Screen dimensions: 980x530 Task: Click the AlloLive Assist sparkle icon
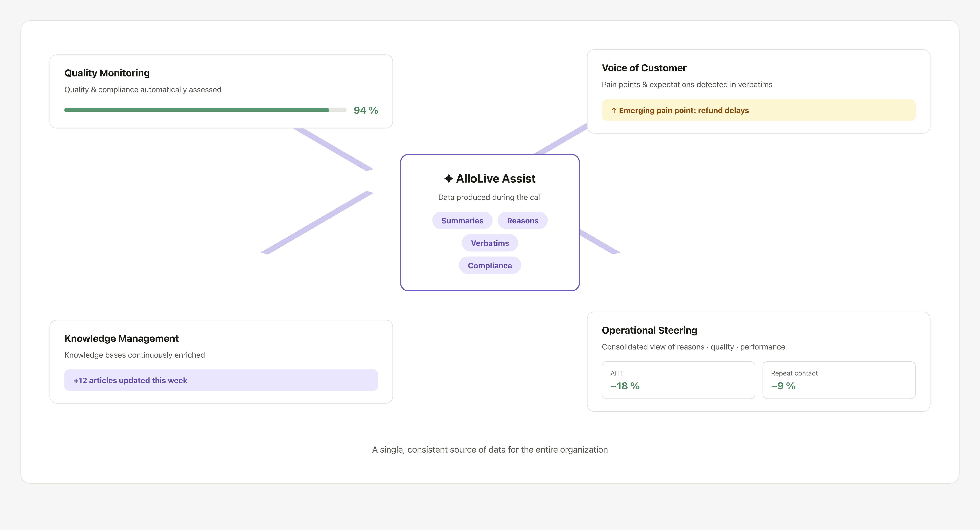tap(449, 179)
